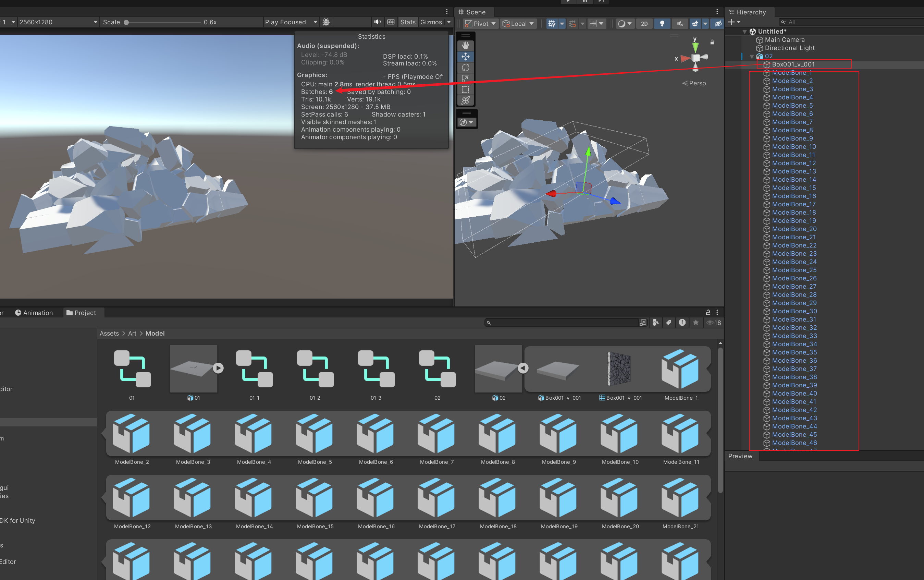The width and height of the screenshot is (924, 580).
Task: Open the Play Focused dropdown
Action: pos(291,22)
